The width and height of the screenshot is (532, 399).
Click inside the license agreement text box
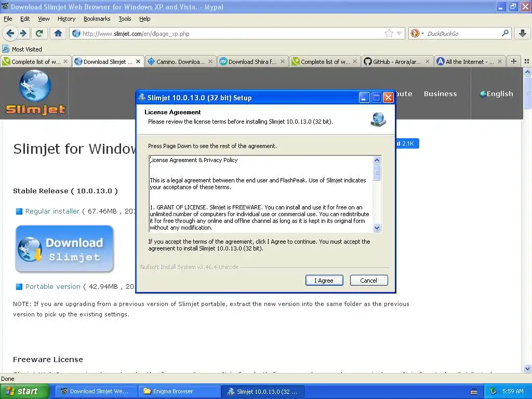261,194
